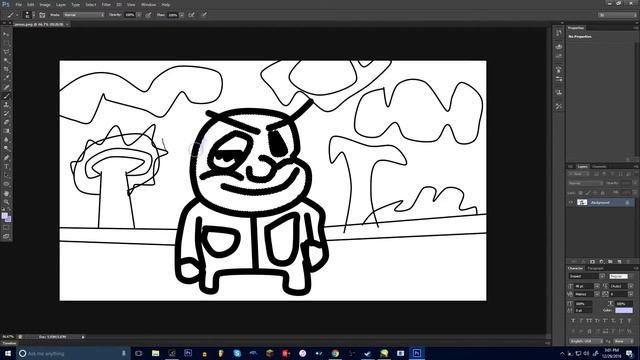The height and width of the screenshot is (360, 640).
Task: Click the Character panel text color swatch
Action: pyautogui.click(x=624, y=311)
